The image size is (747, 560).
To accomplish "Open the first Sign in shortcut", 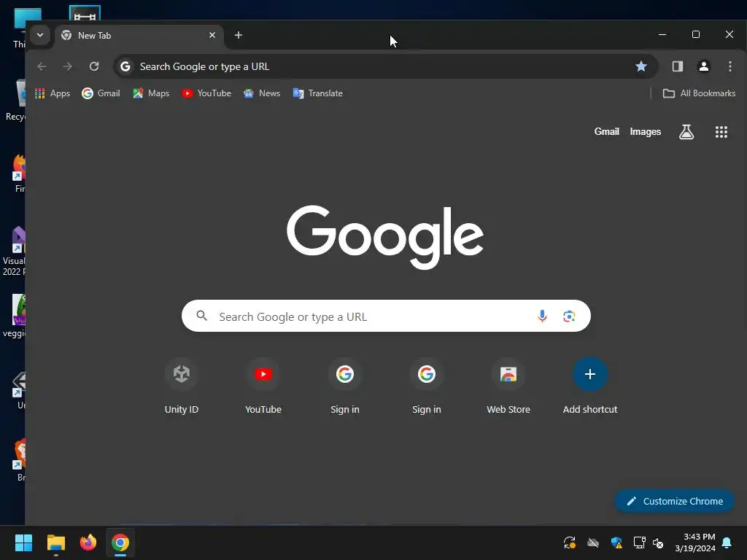I will point(345,386).
